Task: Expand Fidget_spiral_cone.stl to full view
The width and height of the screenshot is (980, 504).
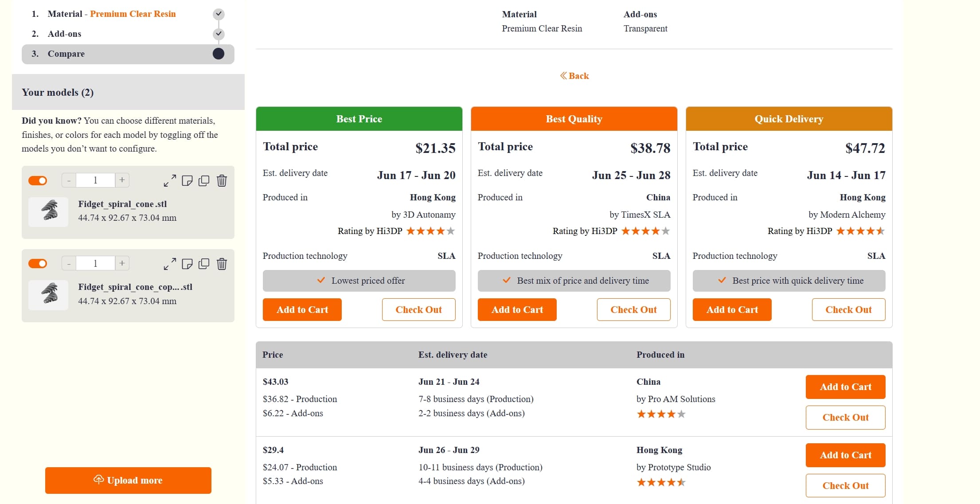Action: (x=170, y=180)
